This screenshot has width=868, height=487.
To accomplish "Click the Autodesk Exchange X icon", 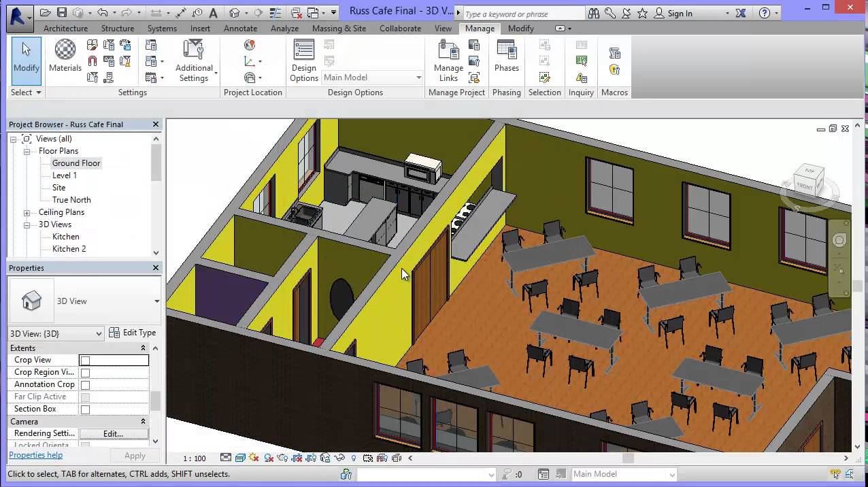I will click(741, 14).
